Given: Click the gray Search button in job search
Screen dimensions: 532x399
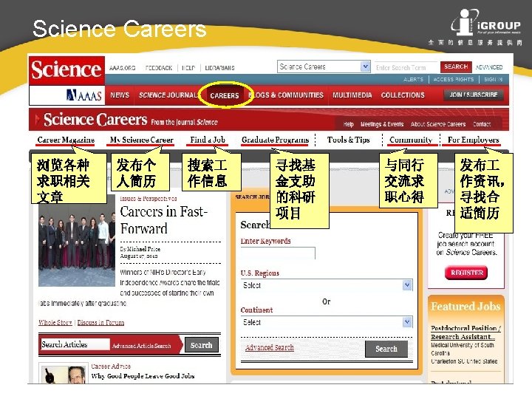Looking at the screenshot, I should coord(386,349).
